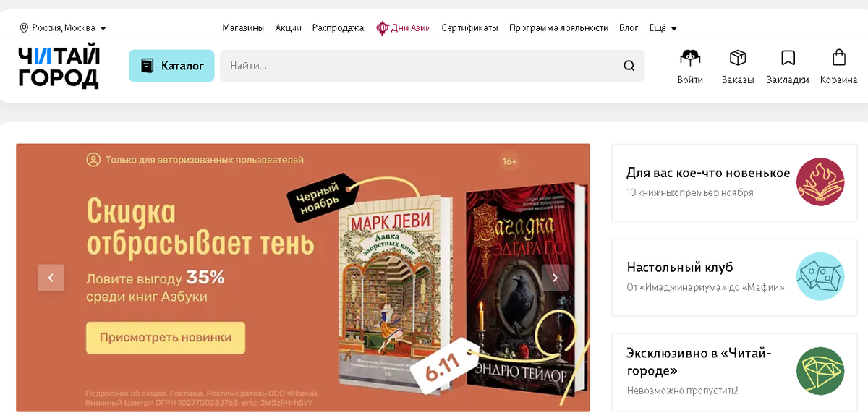Expand the Ещё menu dropdown
This screenshot has width=868, height=418.
coord(663,28)
